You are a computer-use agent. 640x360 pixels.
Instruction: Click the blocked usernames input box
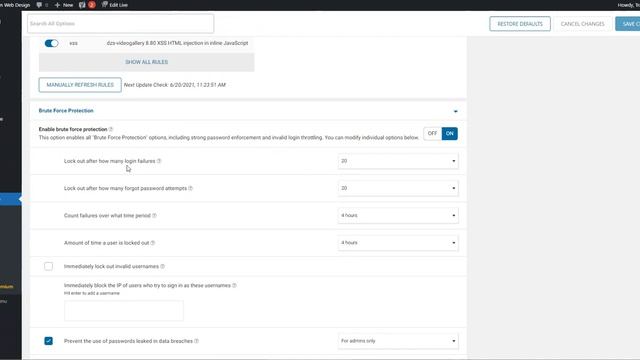(x=124, y=311)
